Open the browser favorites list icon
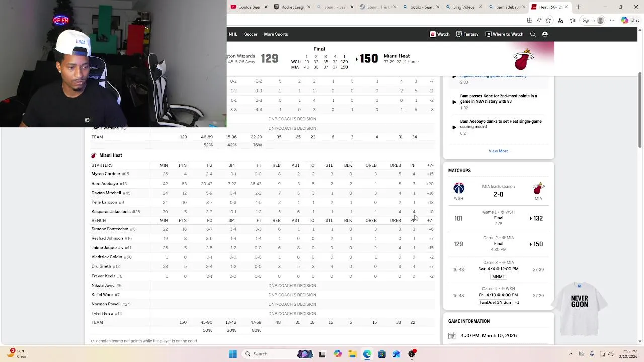This screenshot has height=362, width=644. click(x=572, y=20)
